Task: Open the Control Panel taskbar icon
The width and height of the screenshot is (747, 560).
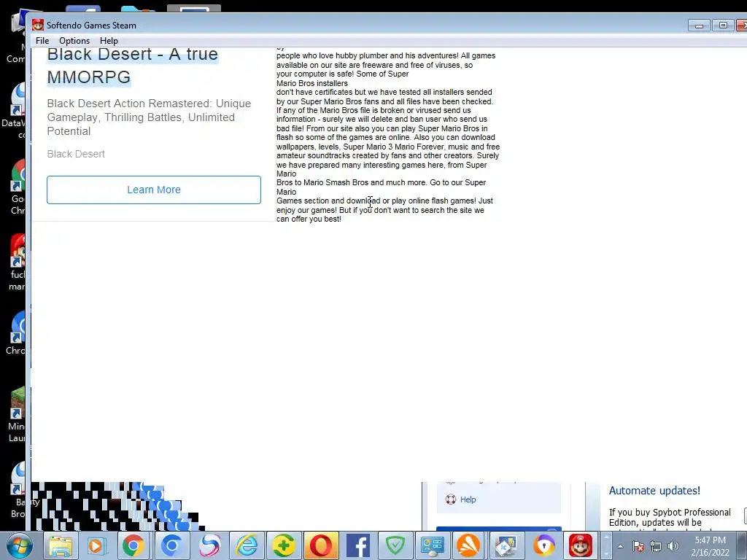Action: click(x=432, y=545)
